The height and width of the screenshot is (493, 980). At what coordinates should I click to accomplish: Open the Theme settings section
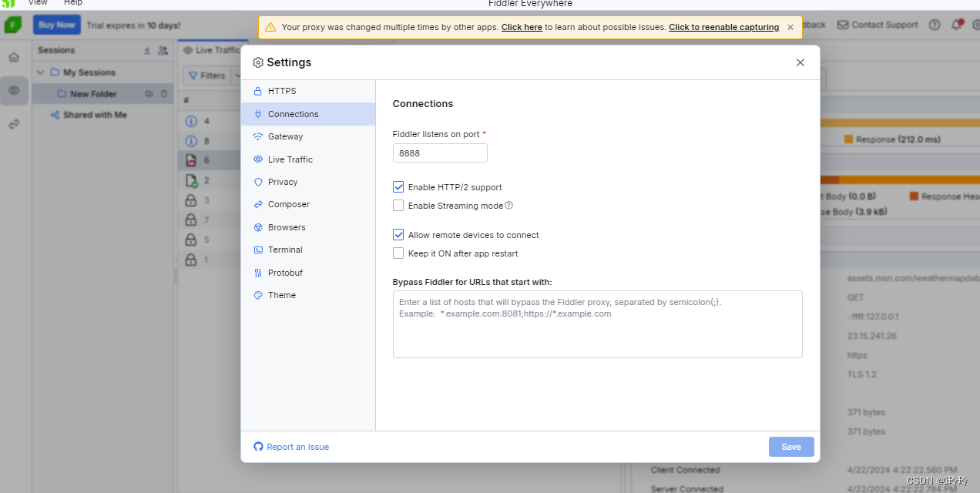(307, 295)
